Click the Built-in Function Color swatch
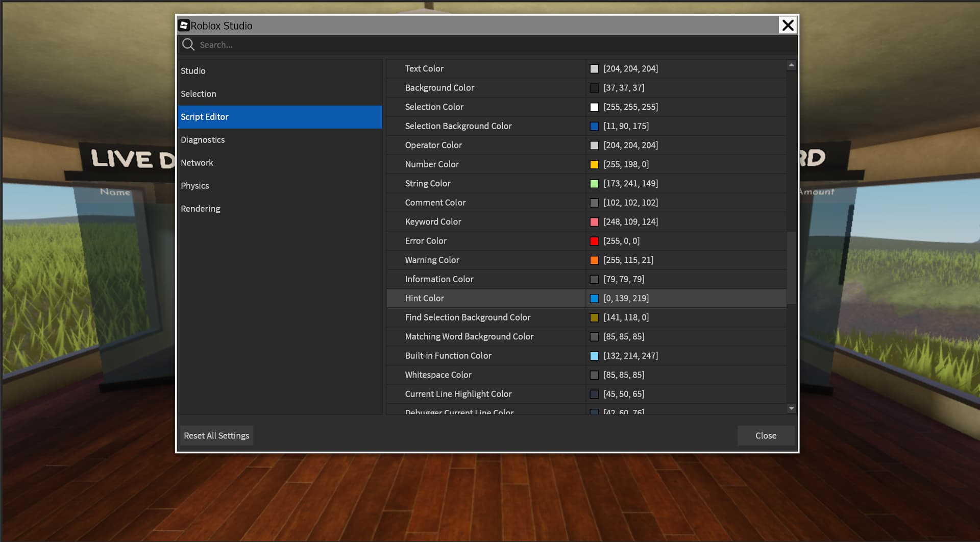 click(594, 356)
